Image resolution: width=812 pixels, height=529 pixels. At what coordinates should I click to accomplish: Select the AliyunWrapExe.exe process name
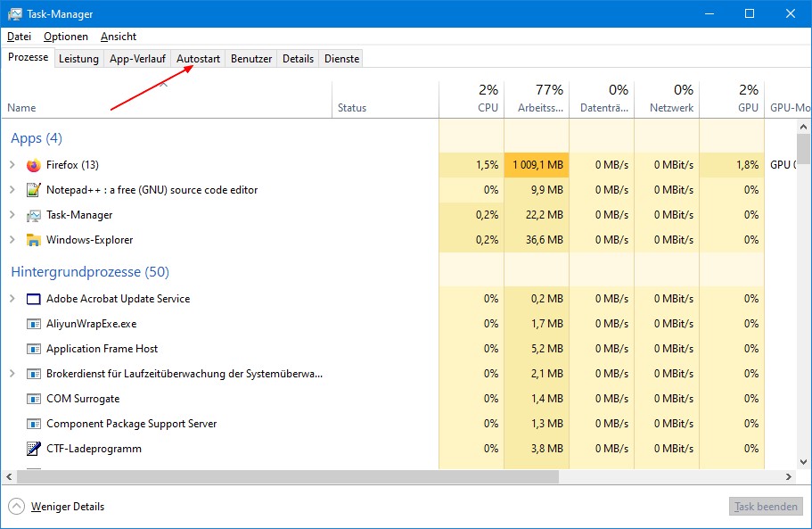click(x=92, y=324)
